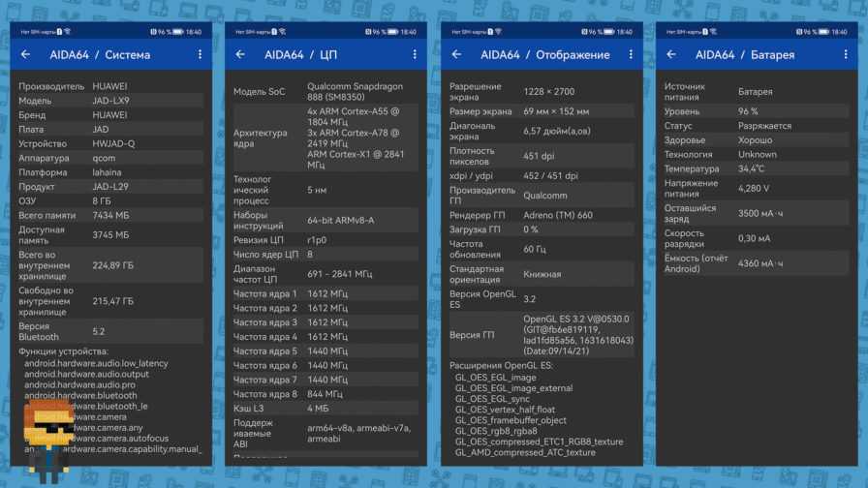Select the ОЗУ row showing 8 ГБ
868x488 pixels.
[111, 200]
